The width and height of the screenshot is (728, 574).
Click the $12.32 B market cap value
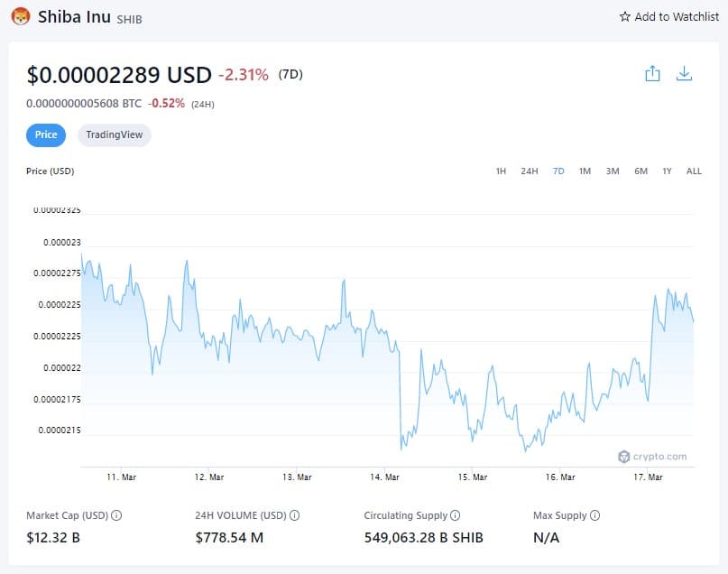53,538
